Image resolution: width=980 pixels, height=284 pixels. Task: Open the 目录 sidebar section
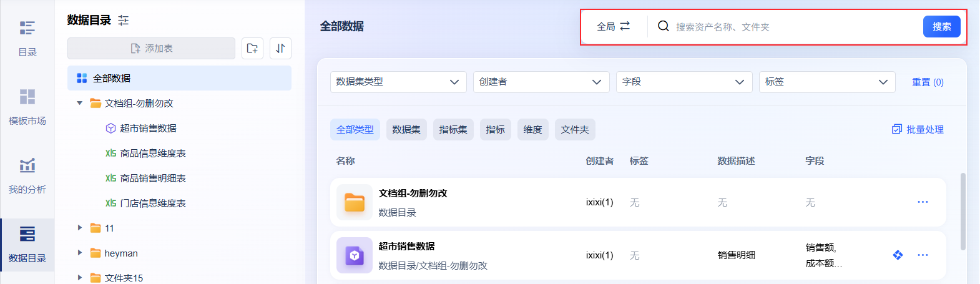[27, 37]
